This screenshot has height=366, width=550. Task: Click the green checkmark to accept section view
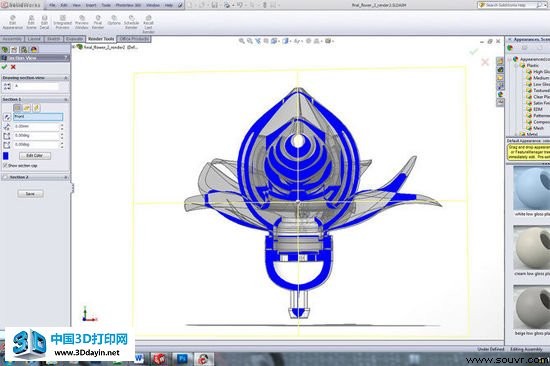(x=5, y=67)
